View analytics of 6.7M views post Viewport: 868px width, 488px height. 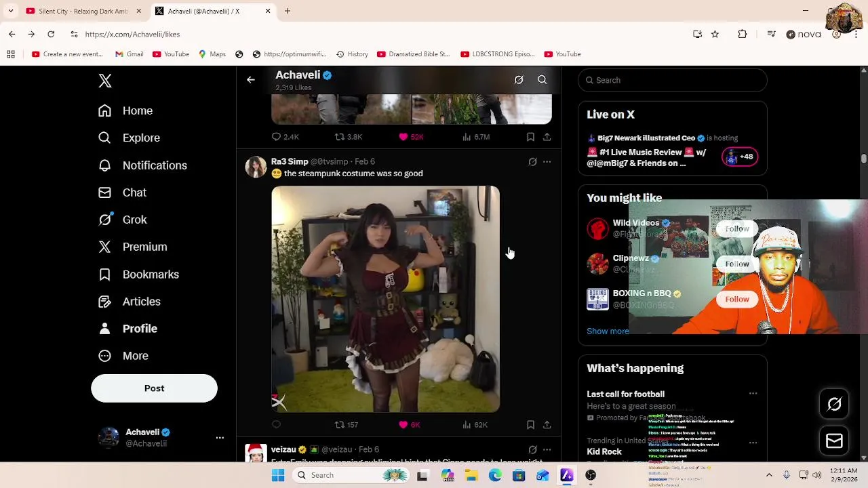click(x=475, y=137)
